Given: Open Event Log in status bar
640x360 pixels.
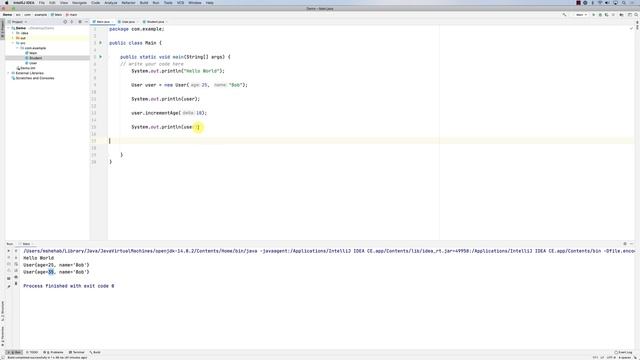Looking at the screenshot, I should (x=623, y=352).
